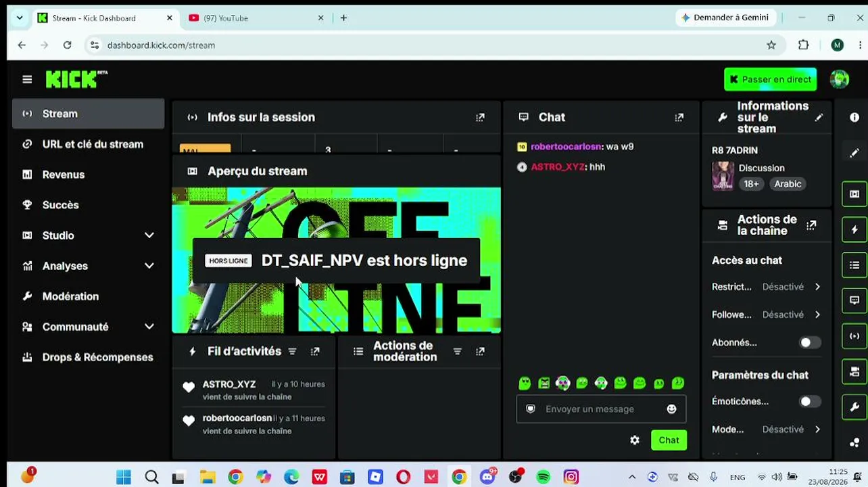Screen dimensions: 868x487
Task: Click the ASTRO_XYZ follow entry in activity feed
Action: click(x=254, y=390)
